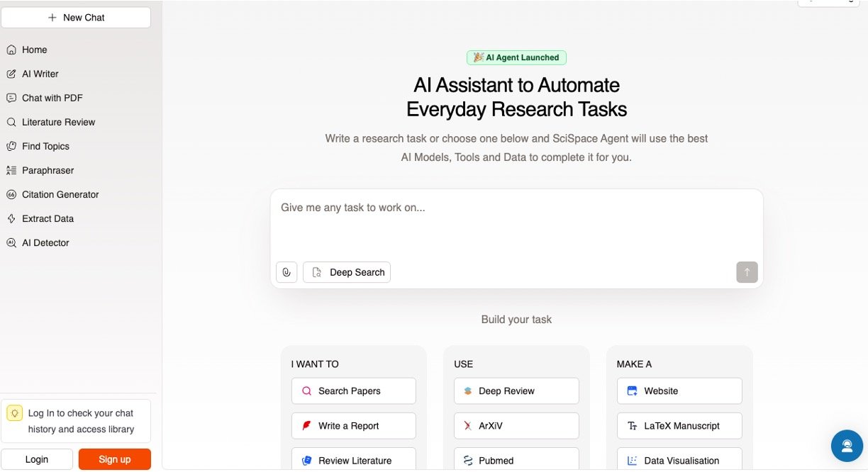
Task: Click the send arrow button
Action: coord(747,272)
